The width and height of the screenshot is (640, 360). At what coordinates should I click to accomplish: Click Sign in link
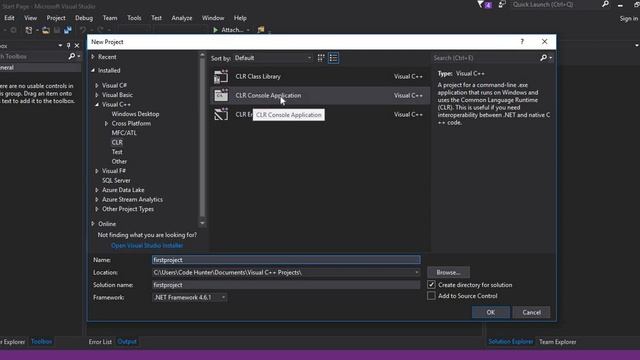629,18
